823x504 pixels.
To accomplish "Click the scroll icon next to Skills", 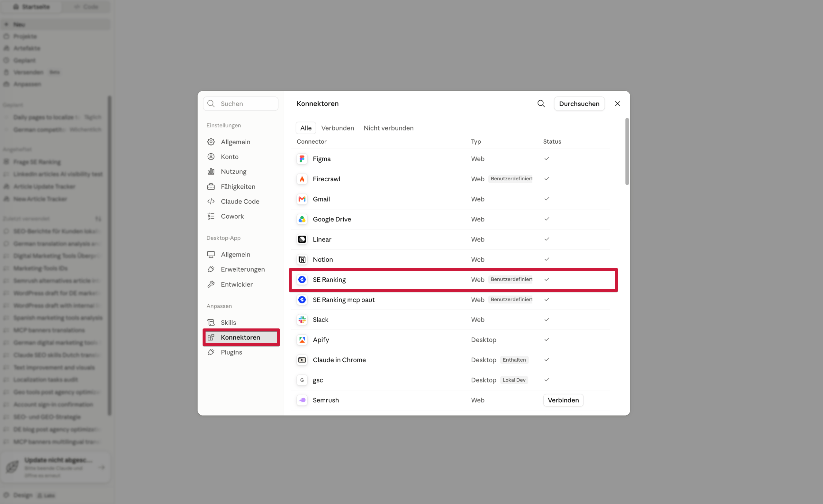I will point(211,323).
